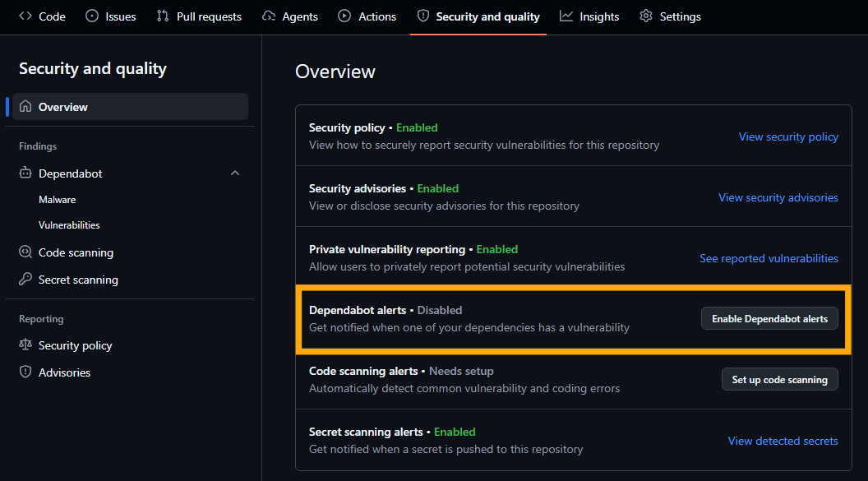Viewport: 868px width, 481px height.
Task: Click View security policy link
Action: coord(788,136)
